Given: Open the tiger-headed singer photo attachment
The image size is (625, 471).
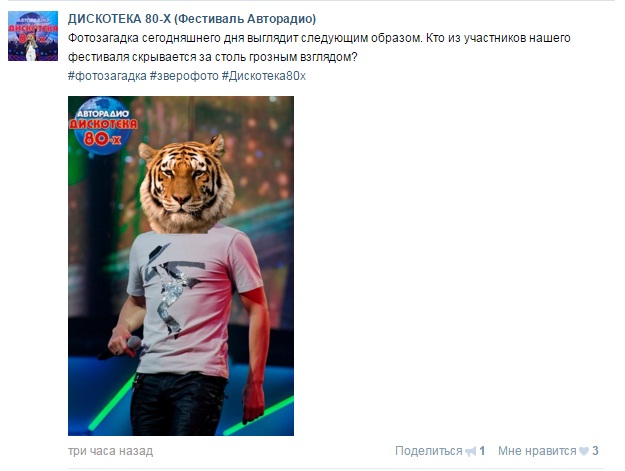Looking at the screenshot, I should point(181,266).
